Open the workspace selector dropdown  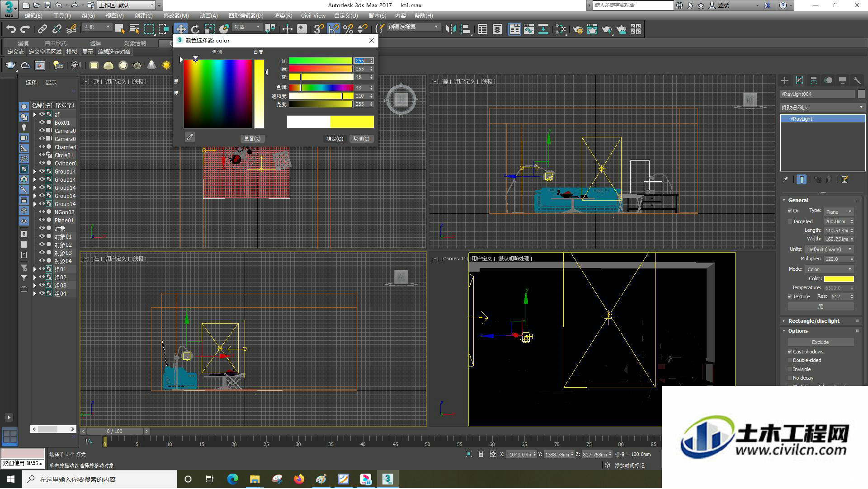pyautogui.click(x=126, y=5)
